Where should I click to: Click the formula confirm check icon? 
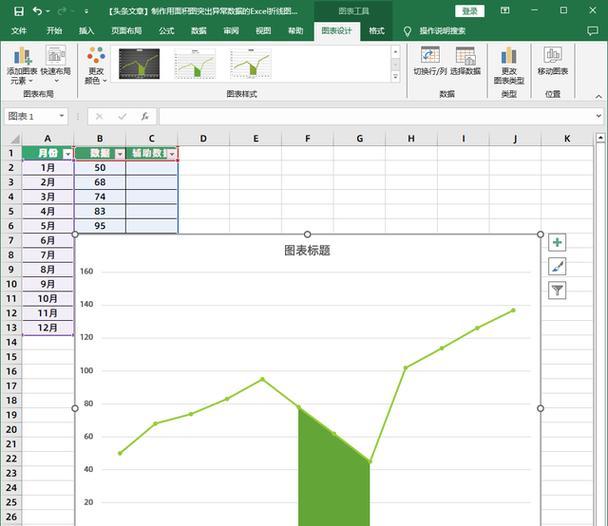click(122, 116)
